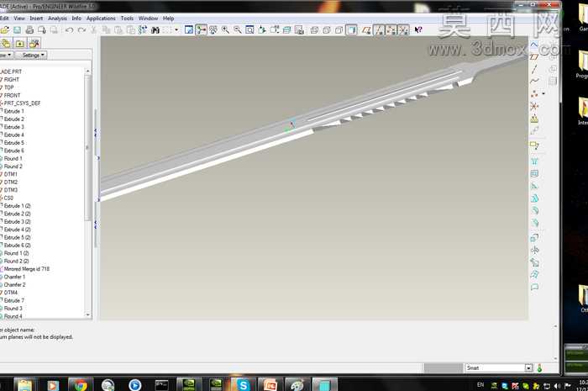
Task: Print the model with the printer icon
Action: (29, 30)
